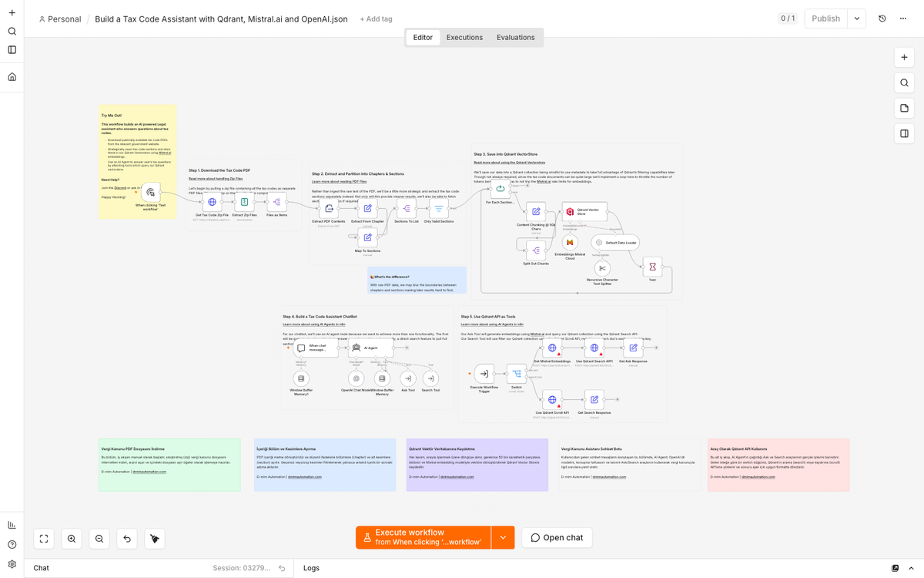Screen dimensions: 924x578
Task: Select the Qdrant Vector Store node
Action: (584, 211)
